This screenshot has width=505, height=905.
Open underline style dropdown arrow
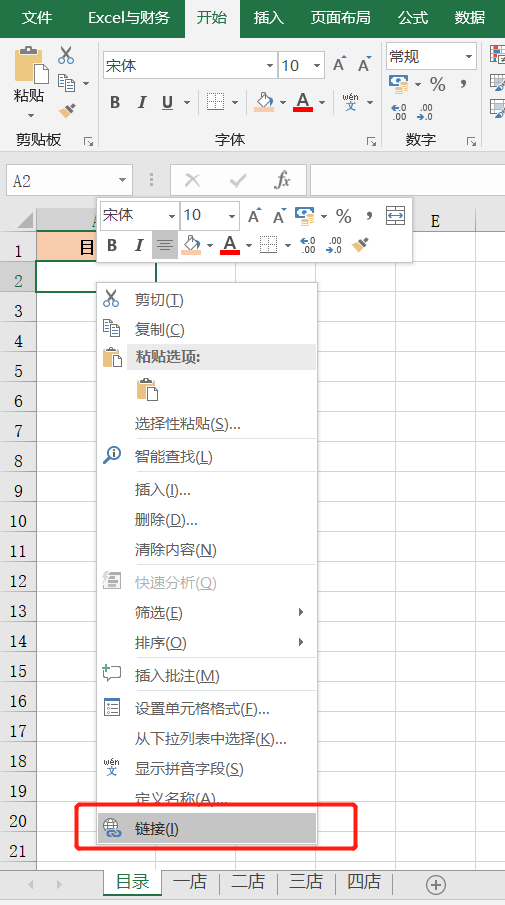click(x=187, y=103)
